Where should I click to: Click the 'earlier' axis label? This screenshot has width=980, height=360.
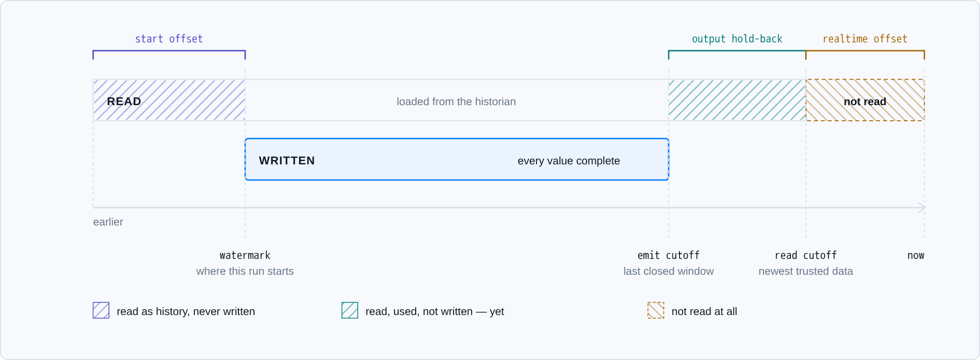tap(108, 222)
